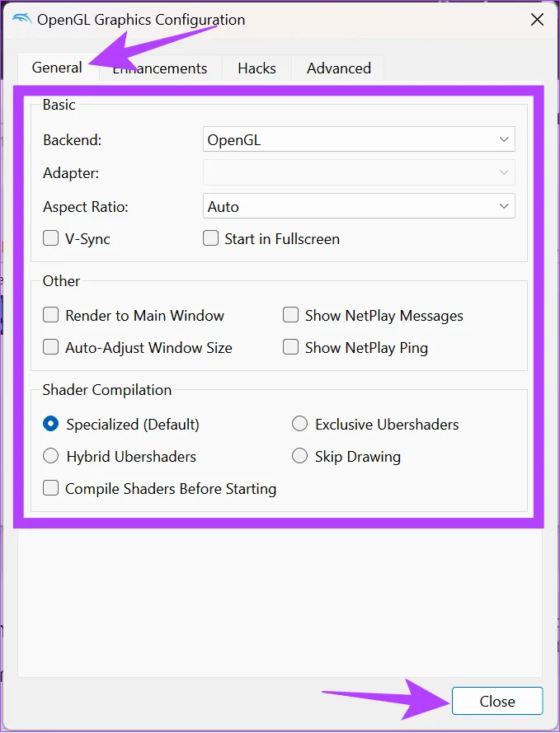Click the disabled Adapter dropdown
Screen dimensions: 560x733
(359, 172)
